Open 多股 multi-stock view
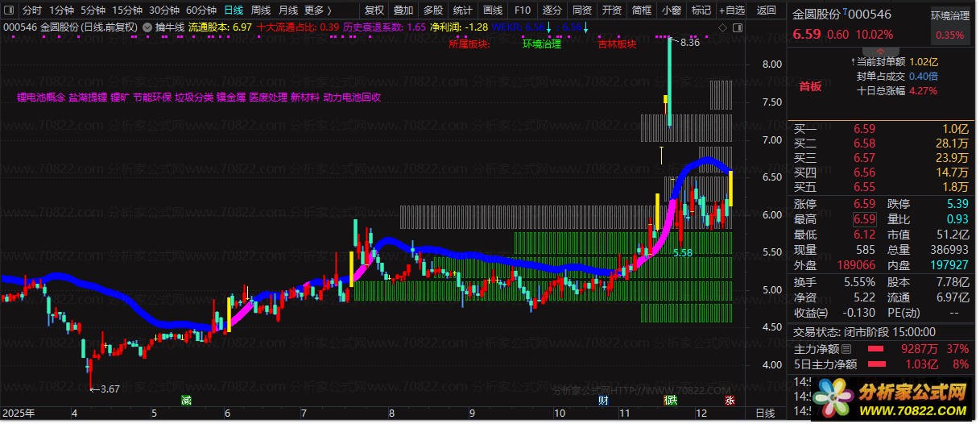 [433, 10]
